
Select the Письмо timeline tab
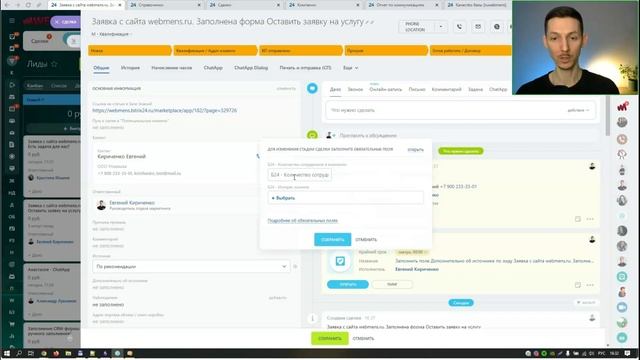(x=417, y=89)
